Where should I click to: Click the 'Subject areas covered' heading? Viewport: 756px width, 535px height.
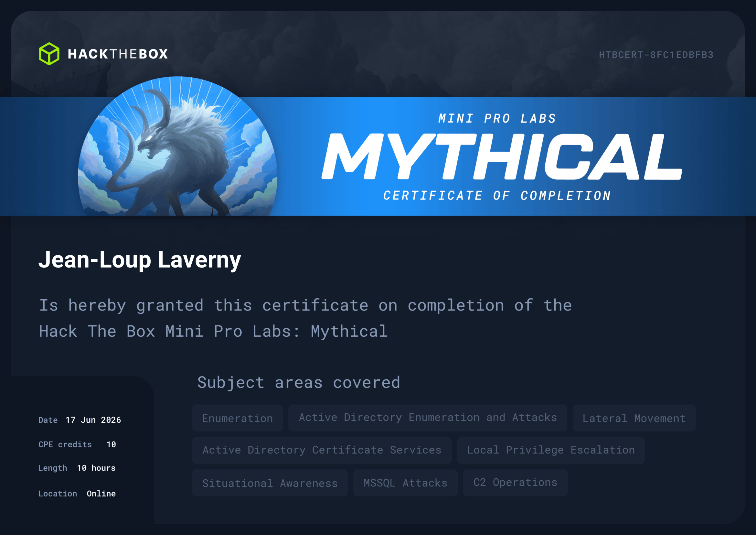299,382
